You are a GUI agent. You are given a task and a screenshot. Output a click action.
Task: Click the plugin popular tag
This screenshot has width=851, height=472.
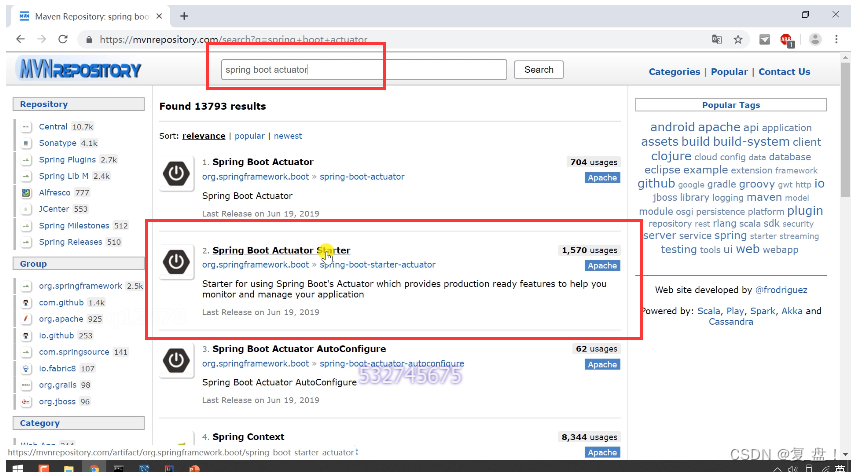point(804,211)
